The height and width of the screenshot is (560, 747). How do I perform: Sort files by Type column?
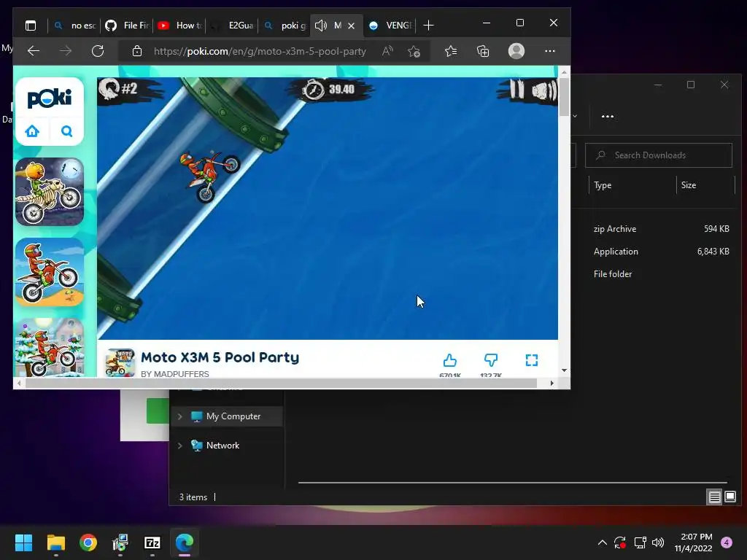603,185
